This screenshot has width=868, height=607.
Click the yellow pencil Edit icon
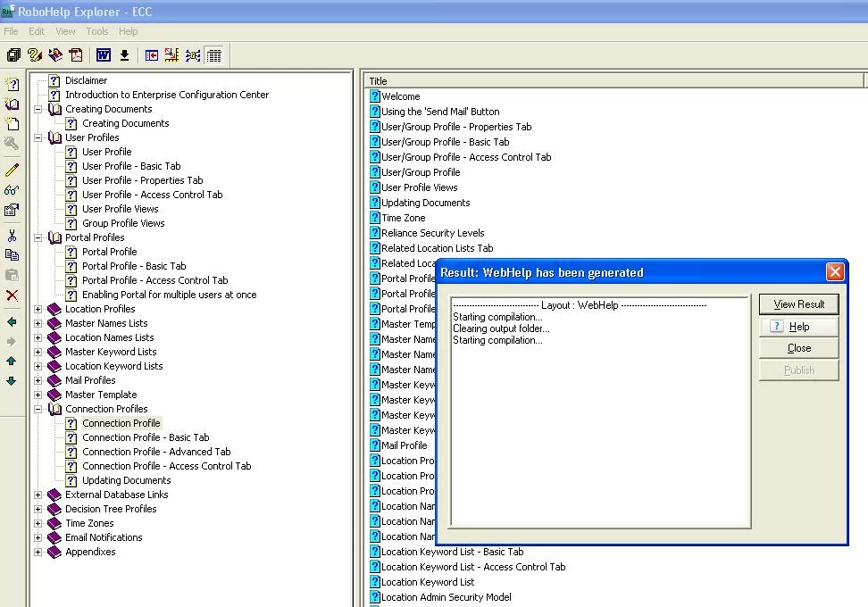click(x=12, y=170)
